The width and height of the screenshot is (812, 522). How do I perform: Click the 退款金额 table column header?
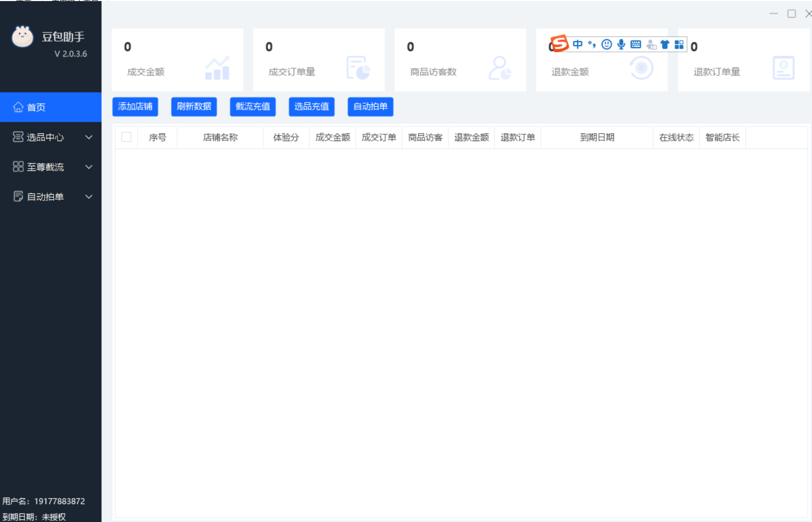(472, 138)
